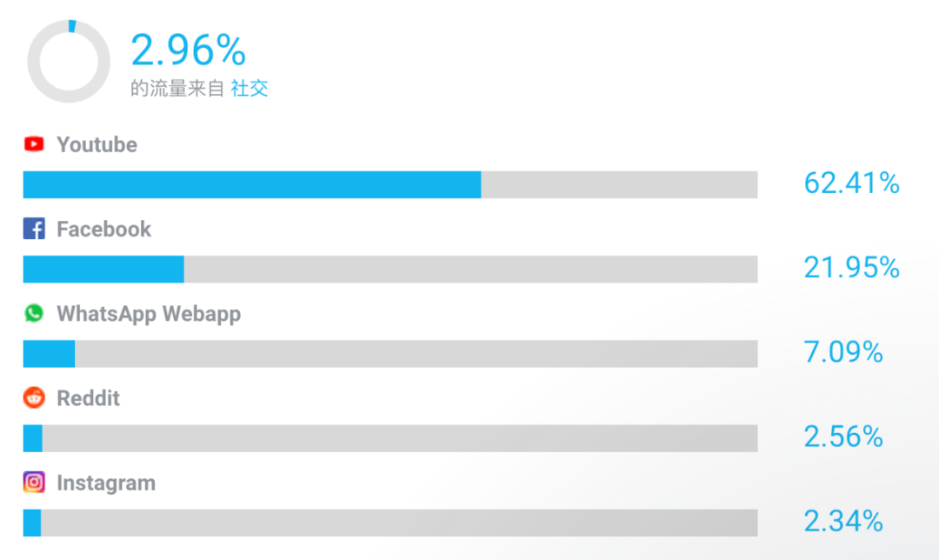Click the social traffic donut chart

[x=69, y=61]
